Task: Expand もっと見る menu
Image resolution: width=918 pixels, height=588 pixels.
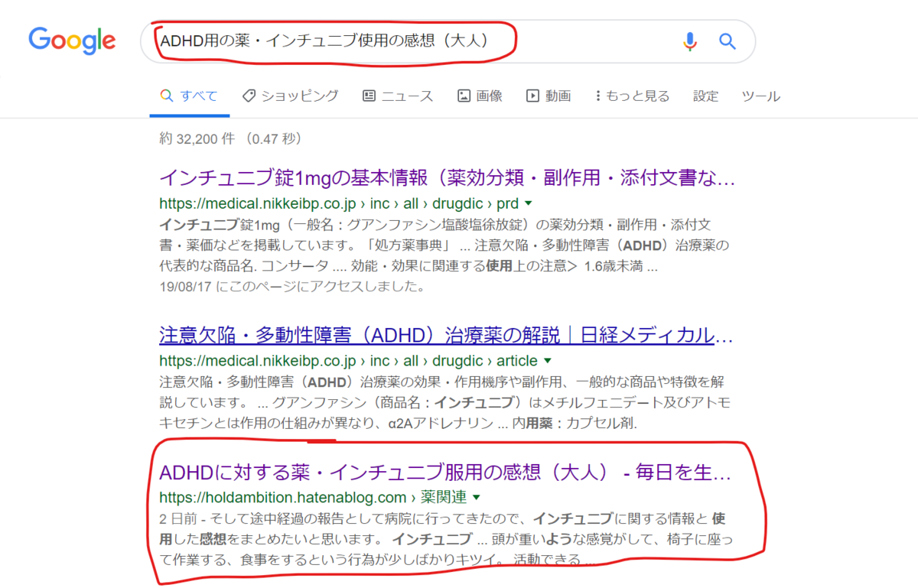Action: click(632, 96)
